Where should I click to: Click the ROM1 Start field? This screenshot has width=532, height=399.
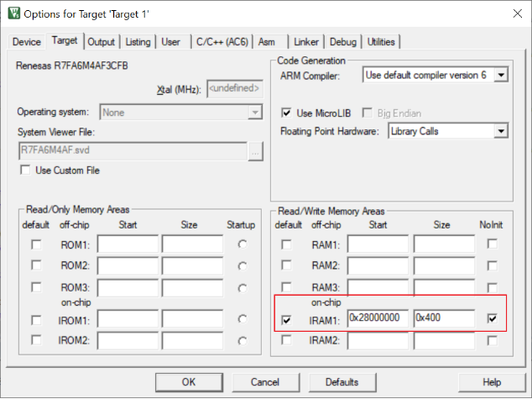[x=128, y=244]
